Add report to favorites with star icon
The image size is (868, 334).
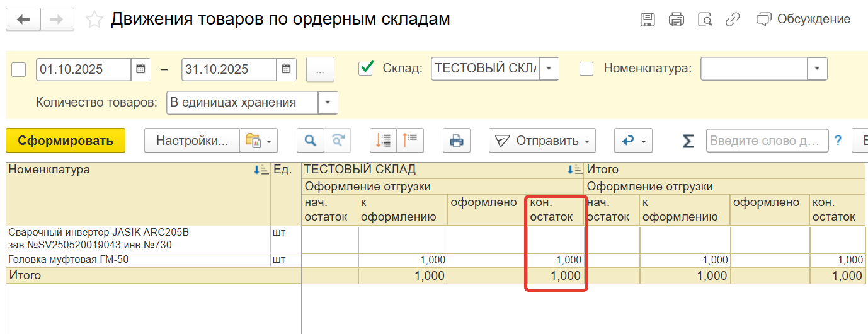click(94, 20)
